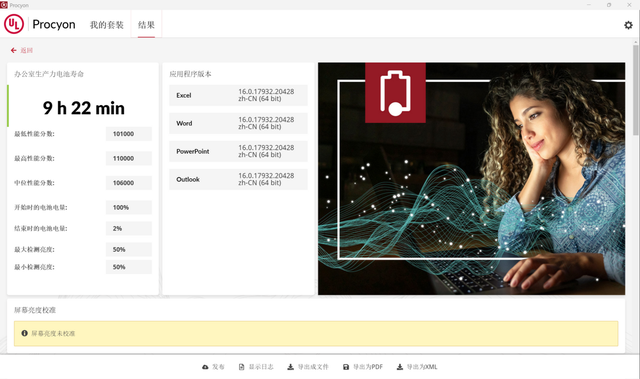640x379 pixels.
Task: Click the info icon in yellow banner
Action: [x=24, y=333]
